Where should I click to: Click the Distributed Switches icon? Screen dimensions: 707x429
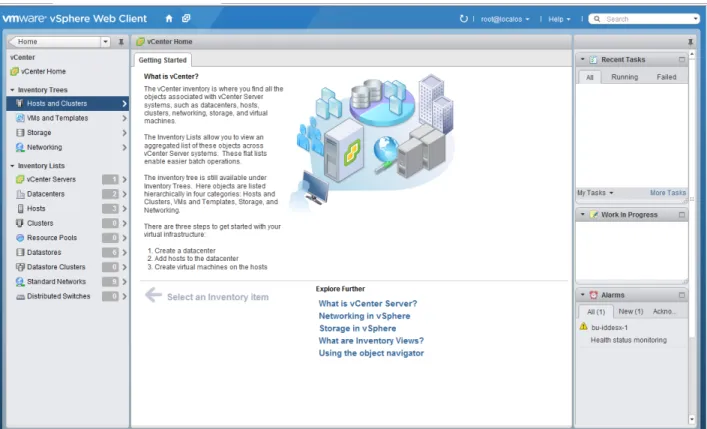[20, 296]
